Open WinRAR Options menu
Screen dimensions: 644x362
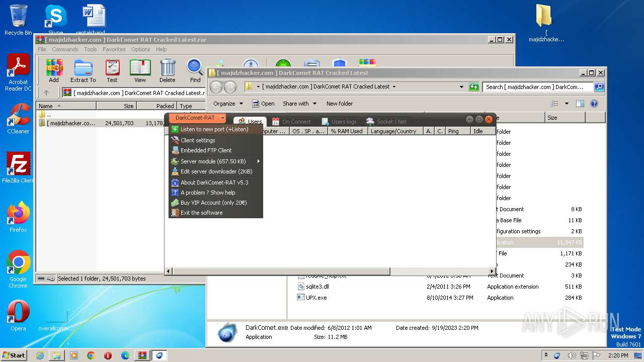point(141,49)
